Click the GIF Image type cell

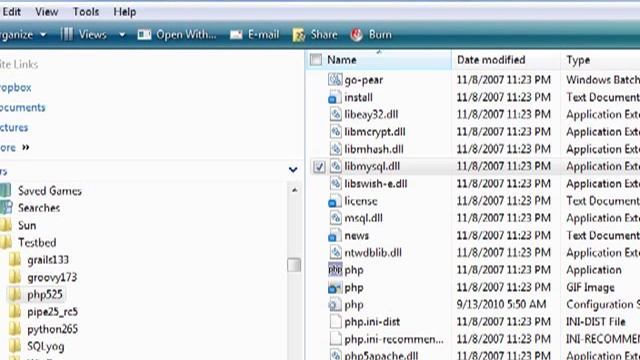coord(590,287)
